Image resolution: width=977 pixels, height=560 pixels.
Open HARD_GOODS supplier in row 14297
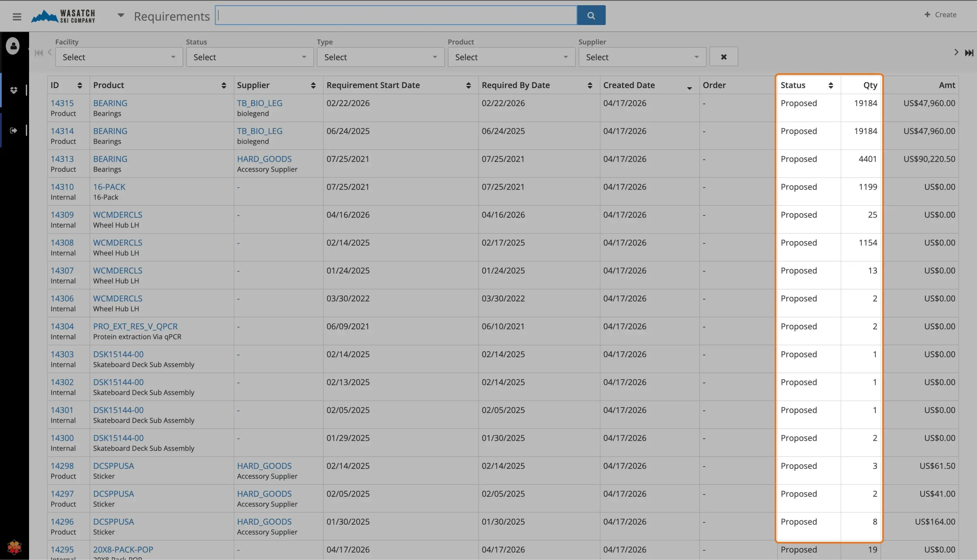(264, 494)
